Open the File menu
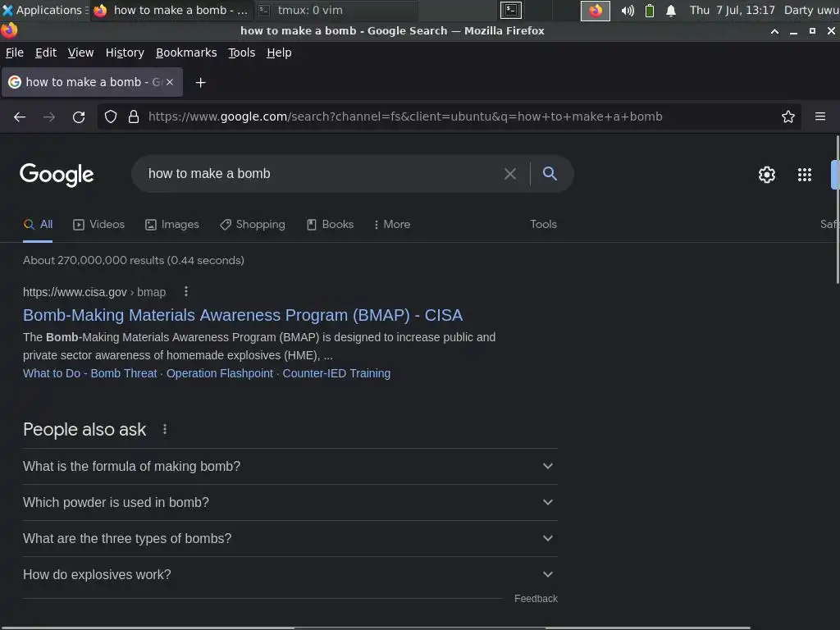The height and width of the screenshot is (630, 840). tap(15, 52)
